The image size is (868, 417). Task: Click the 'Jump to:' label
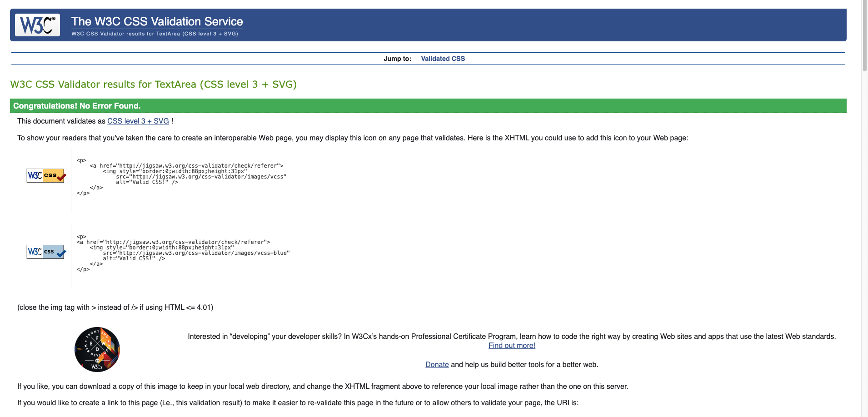click(397, 59)
